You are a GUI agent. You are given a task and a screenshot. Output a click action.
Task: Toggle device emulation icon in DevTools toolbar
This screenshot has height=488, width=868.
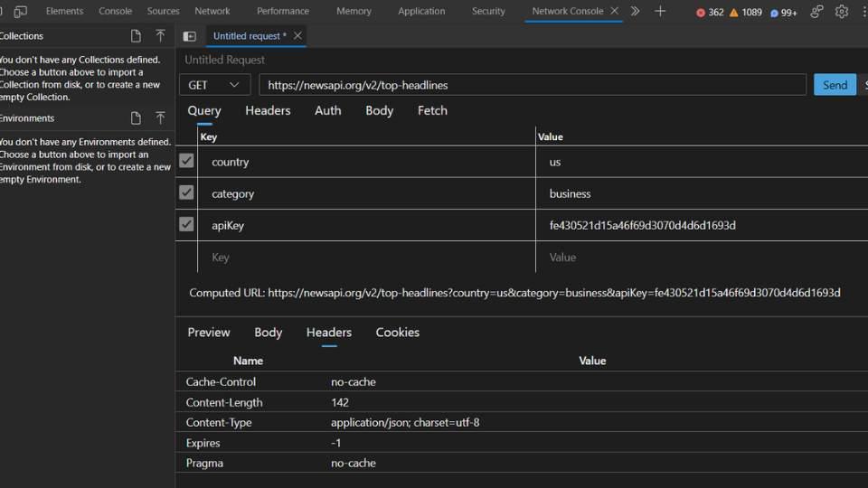pos(21,12)
